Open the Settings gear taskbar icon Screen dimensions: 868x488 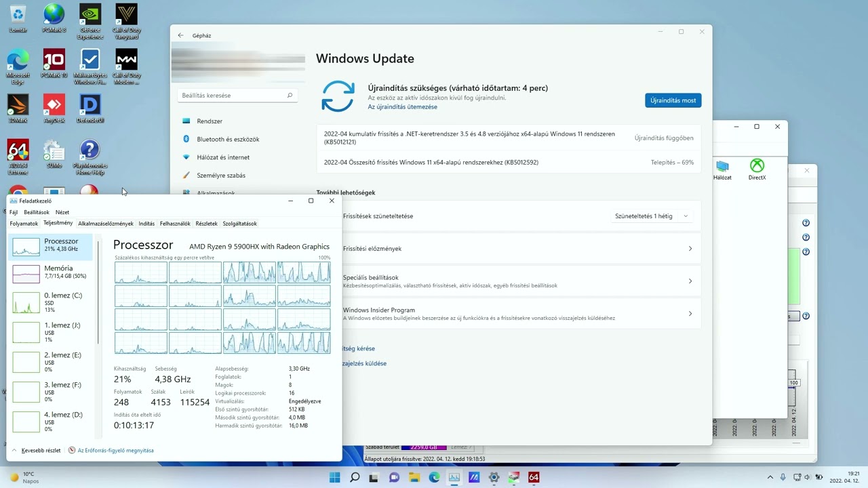[494, 477]
